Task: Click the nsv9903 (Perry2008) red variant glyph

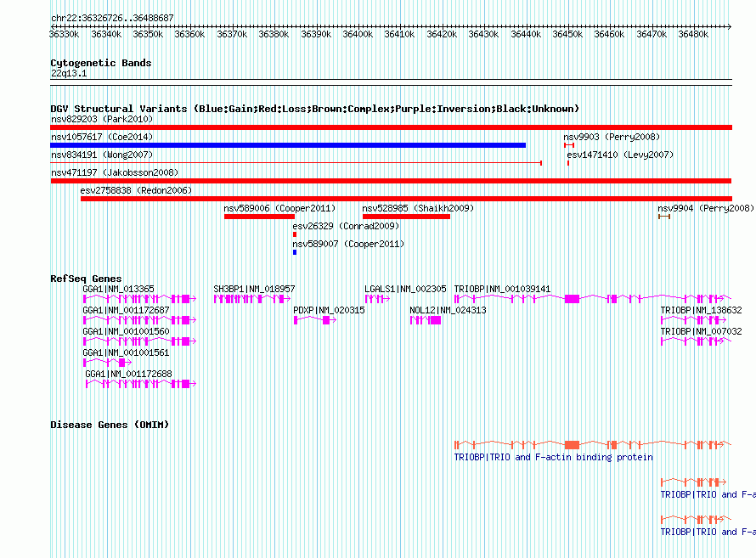Action: coord(569,145)
